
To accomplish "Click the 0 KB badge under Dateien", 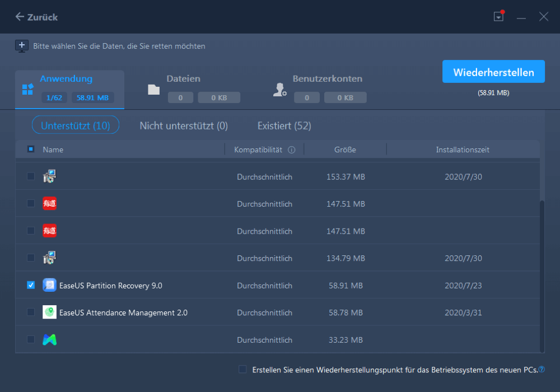I will click(x=219, y=97).
